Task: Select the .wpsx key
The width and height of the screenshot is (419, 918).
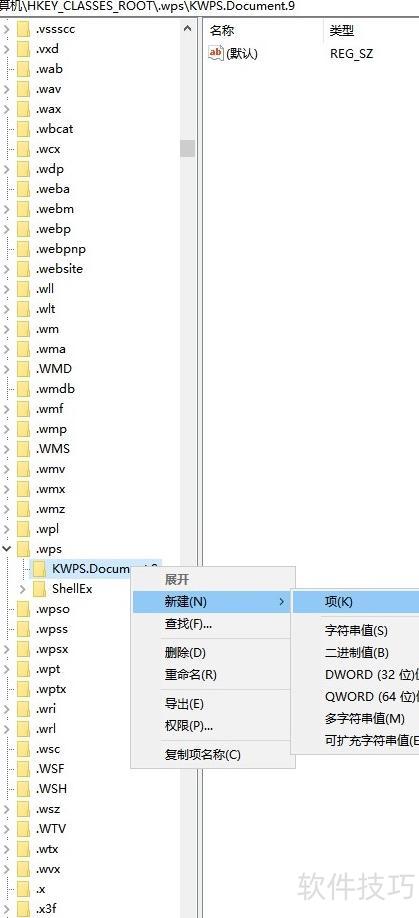Action: point(52,649)
